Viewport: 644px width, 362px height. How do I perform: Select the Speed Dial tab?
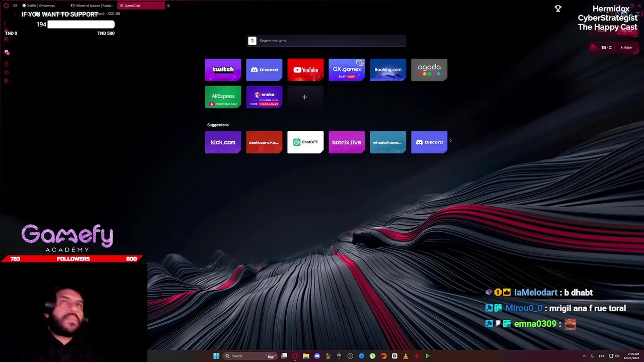point(140,6)
